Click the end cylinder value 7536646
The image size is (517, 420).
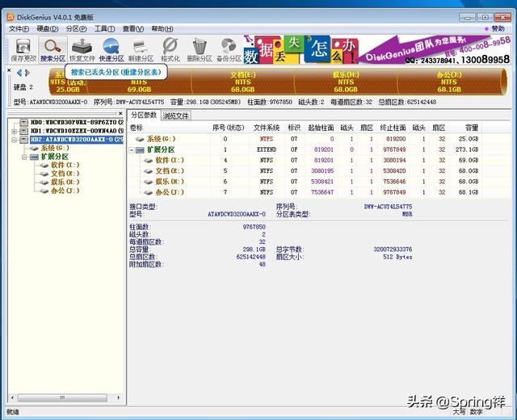click(394, 182)
